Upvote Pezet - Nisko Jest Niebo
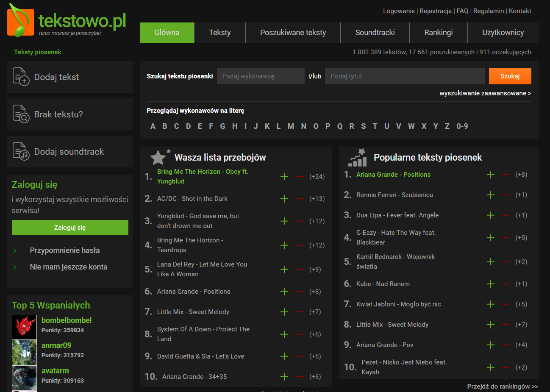 [x=491, y=367]
